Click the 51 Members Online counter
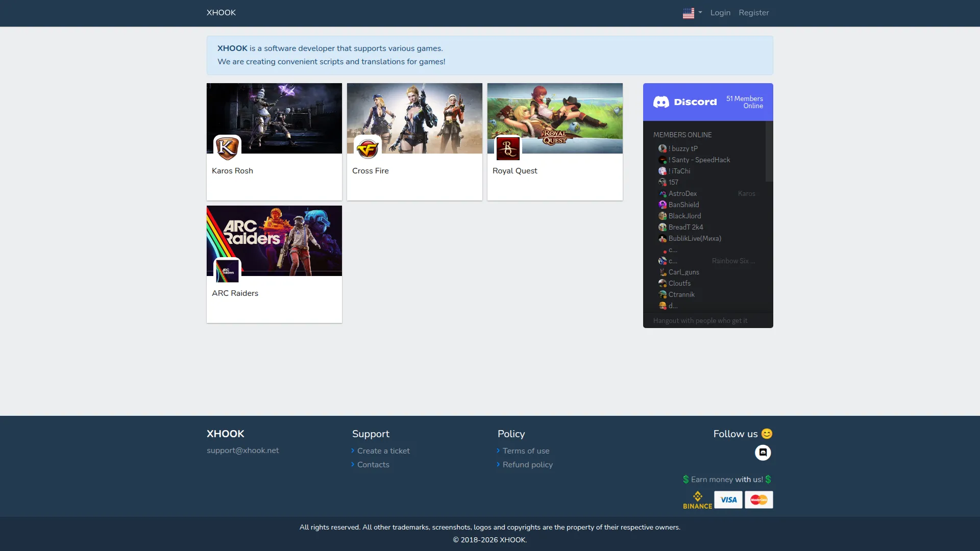Screen dimensions: 980x551 point(745,102)
